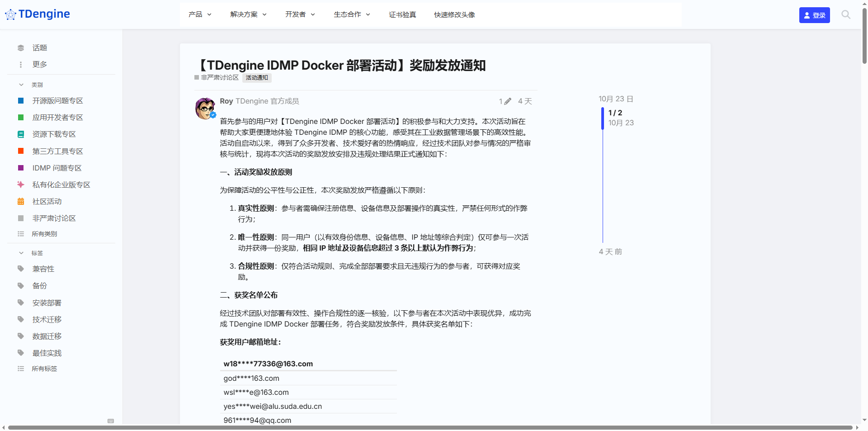Click the 更多 ellipsis icon

pyautogui.click(x=21, y=64)
